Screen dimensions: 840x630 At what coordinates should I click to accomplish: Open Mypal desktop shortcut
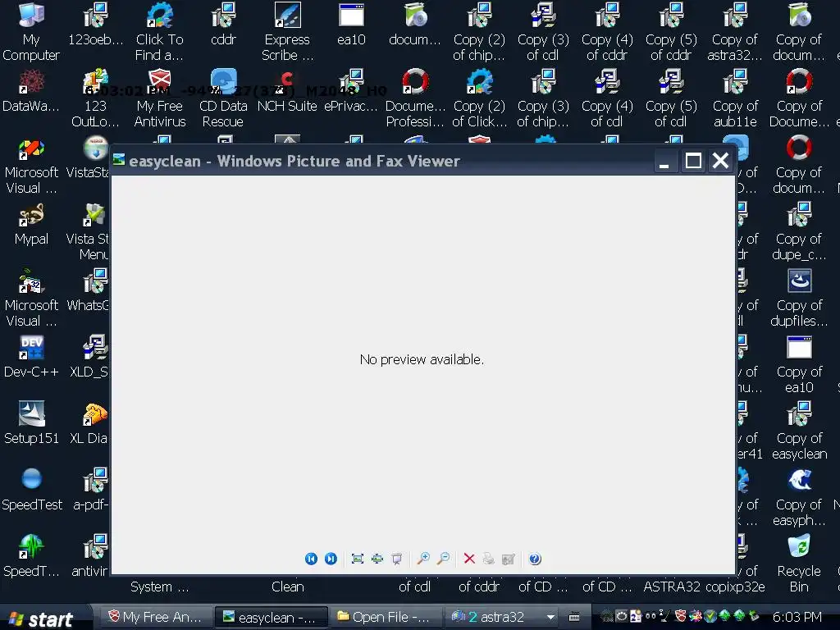[31, 224]
